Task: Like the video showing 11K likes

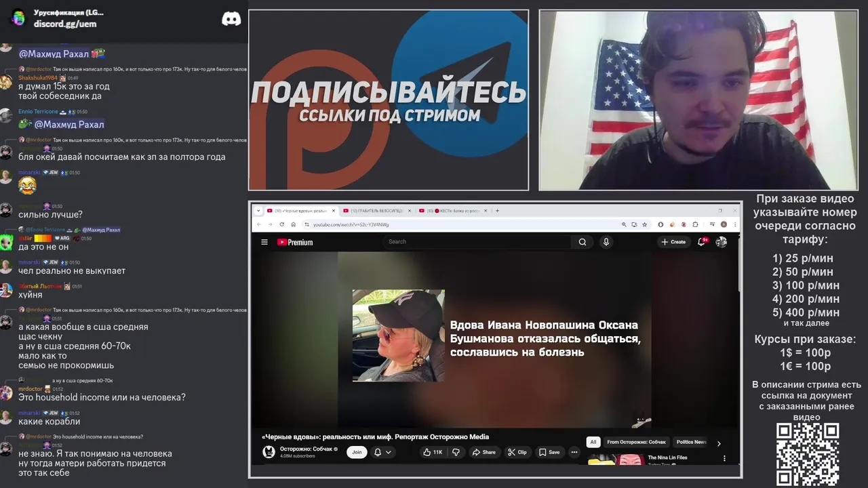Action: pyautogui.click(x=433, y=452)
